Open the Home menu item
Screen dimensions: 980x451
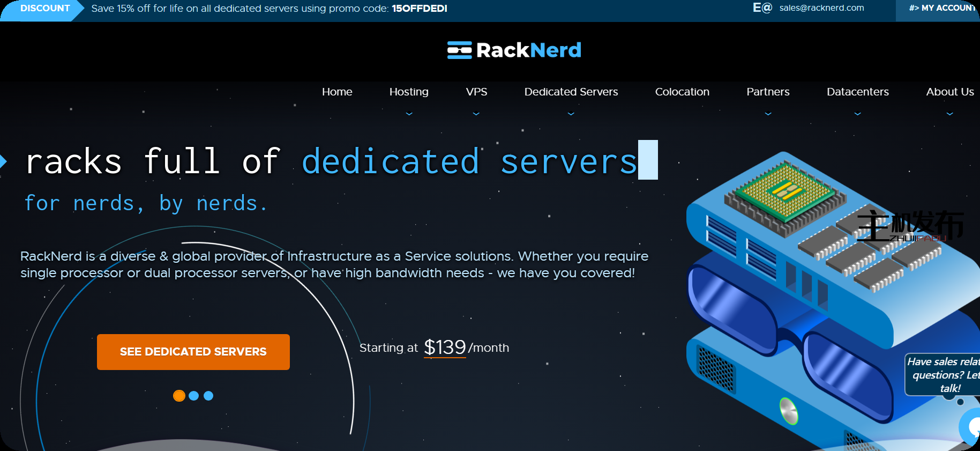(x=337, y=92)
